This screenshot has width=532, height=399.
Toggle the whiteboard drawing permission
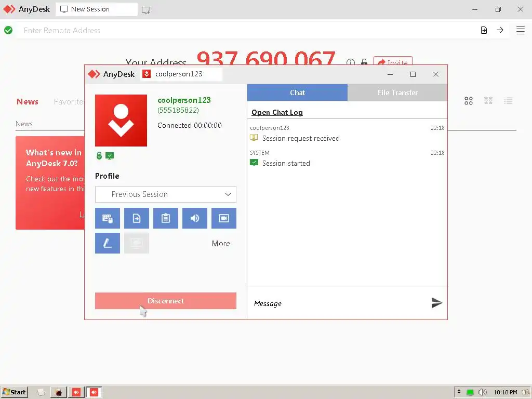(107, 243)
